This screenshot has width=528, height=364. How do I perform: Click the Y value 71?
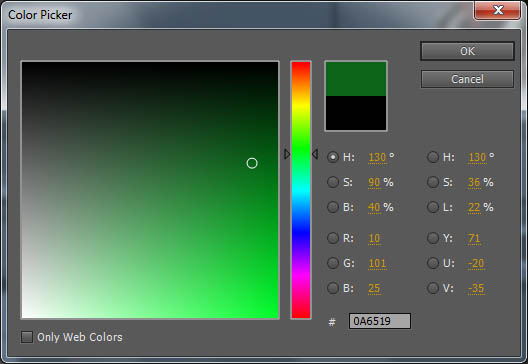[474, 238]
